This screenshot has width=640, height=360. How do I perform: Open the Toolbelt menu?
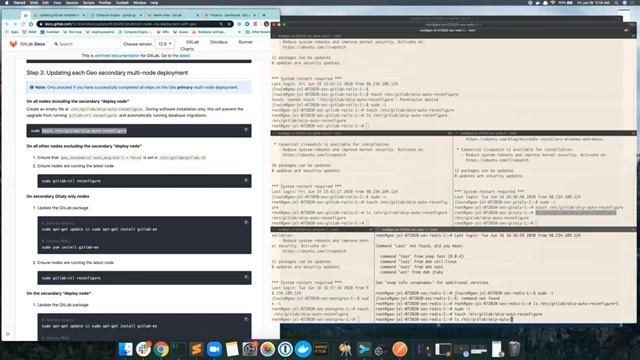(x=122, y=2)
